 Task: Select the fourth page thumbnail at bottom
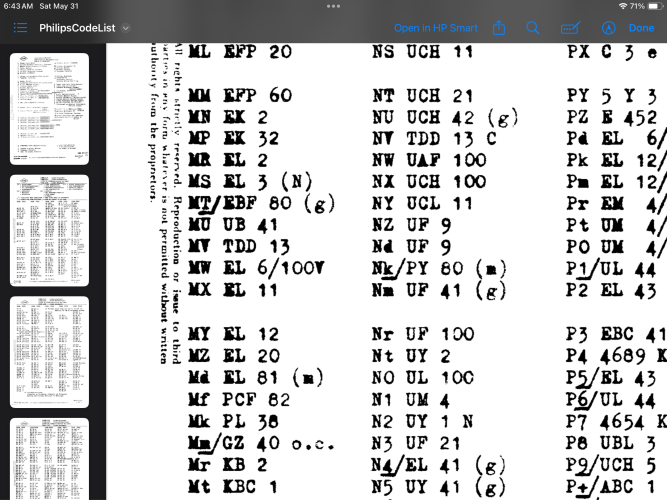49,459
